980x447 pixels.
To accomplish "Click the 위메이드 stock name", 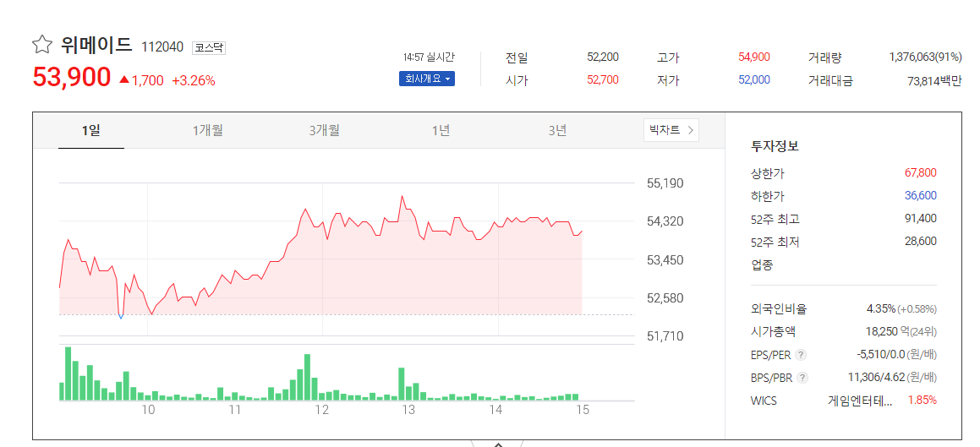I will [96, 44].
